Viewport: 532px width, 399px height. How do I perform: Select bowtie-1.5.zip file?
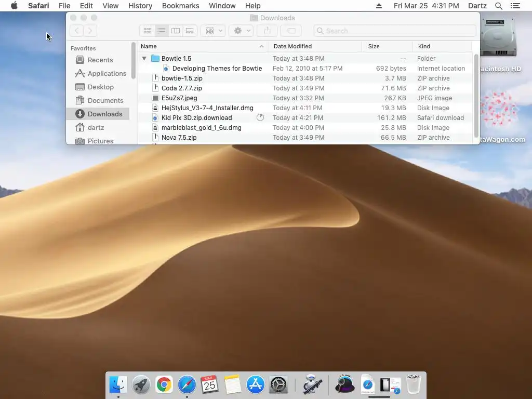coord(304,78)
